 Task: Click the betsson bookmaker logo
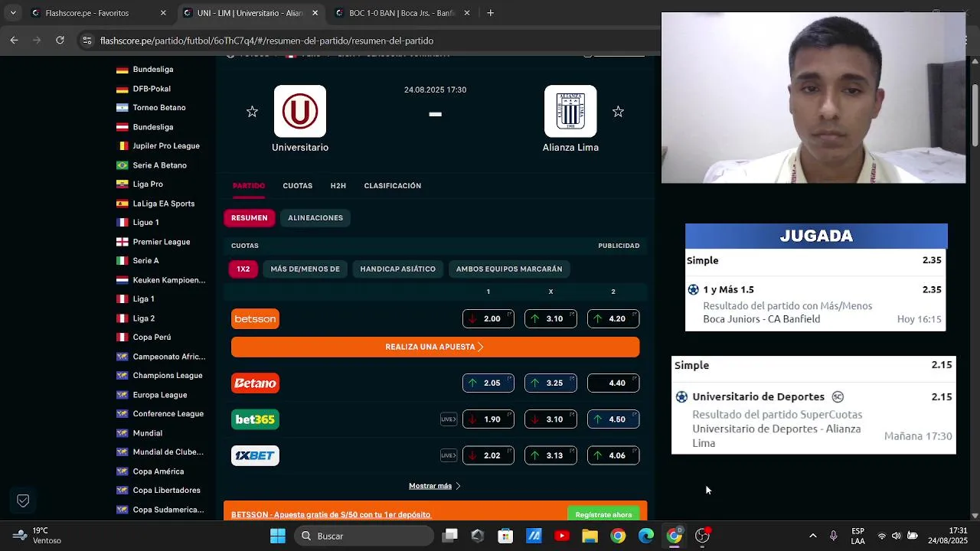pyautogui.click(x=255, y=319)
